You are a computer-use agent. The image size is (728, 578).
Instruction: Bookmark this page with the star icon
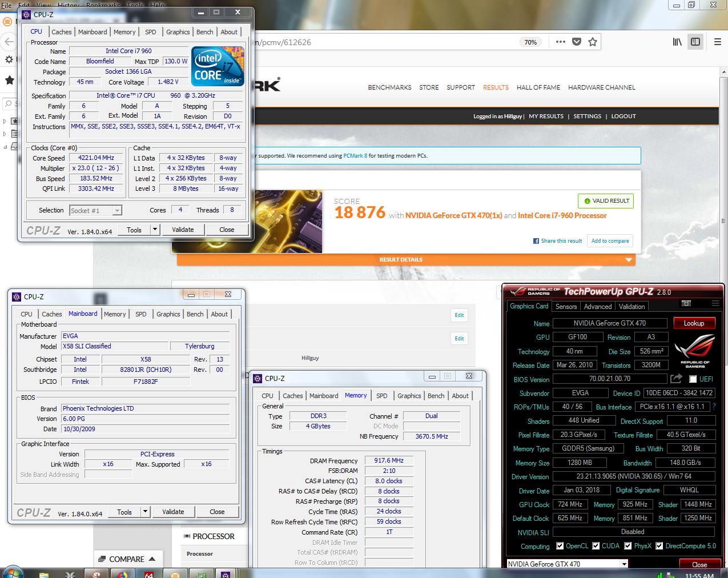[593, 42]
